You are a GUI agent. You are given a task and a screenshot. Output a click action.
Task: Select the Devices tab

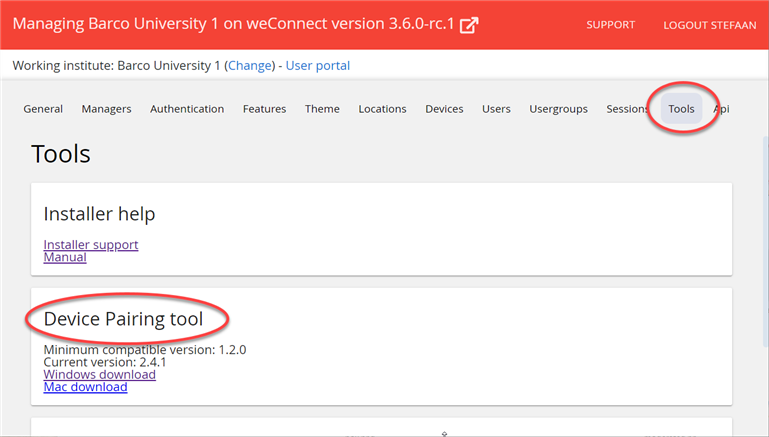(444, 109)
